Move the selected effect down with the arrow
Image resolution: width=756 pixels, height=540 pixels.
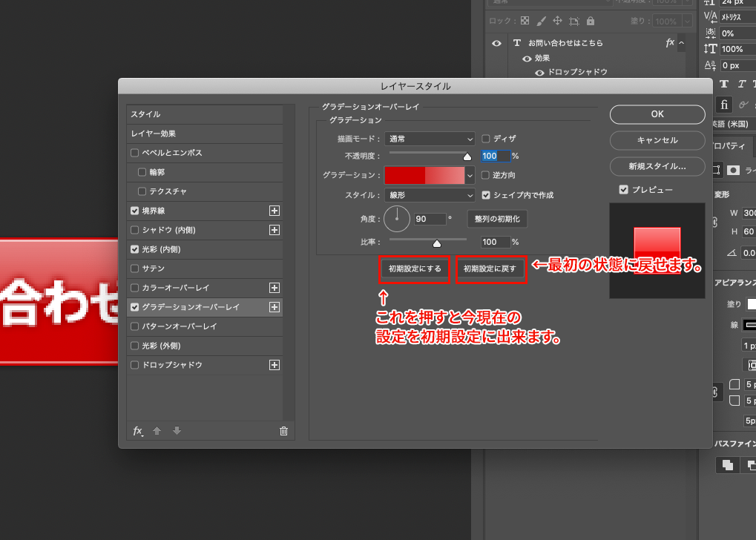pos(177,430)
